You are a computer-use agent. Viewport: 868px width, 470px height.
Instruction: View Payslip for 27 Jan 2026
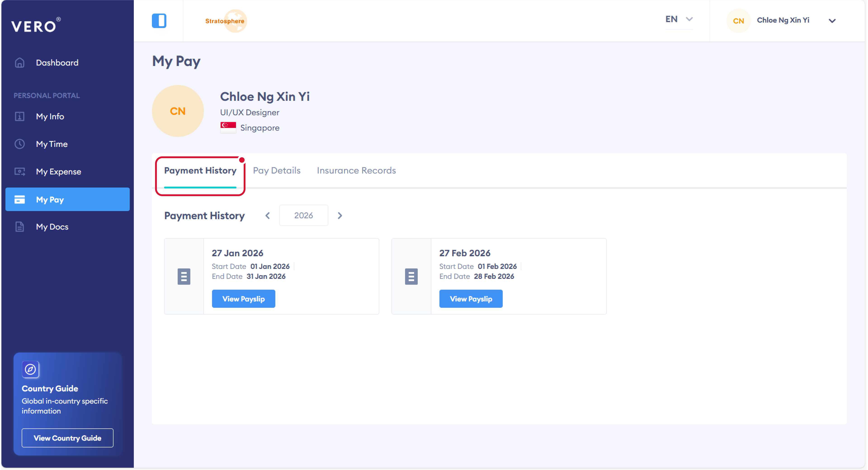[243, 299]
